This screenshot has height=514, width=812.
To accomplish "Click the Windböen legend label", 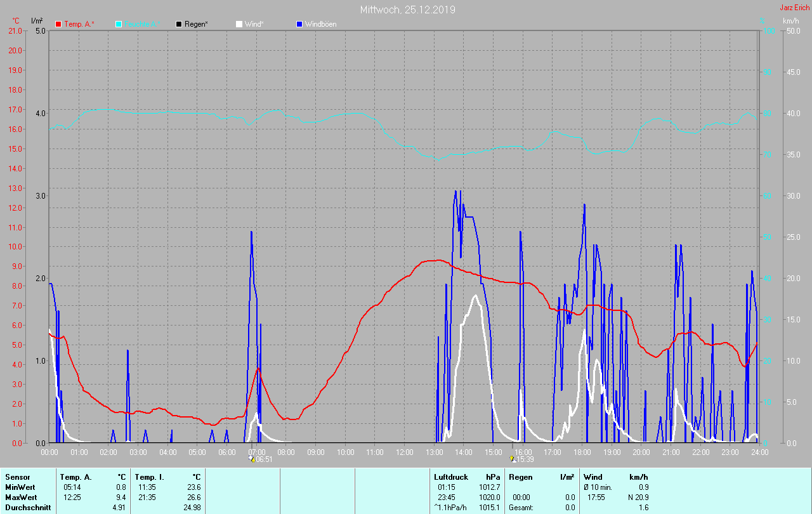I will coord(321,24).
